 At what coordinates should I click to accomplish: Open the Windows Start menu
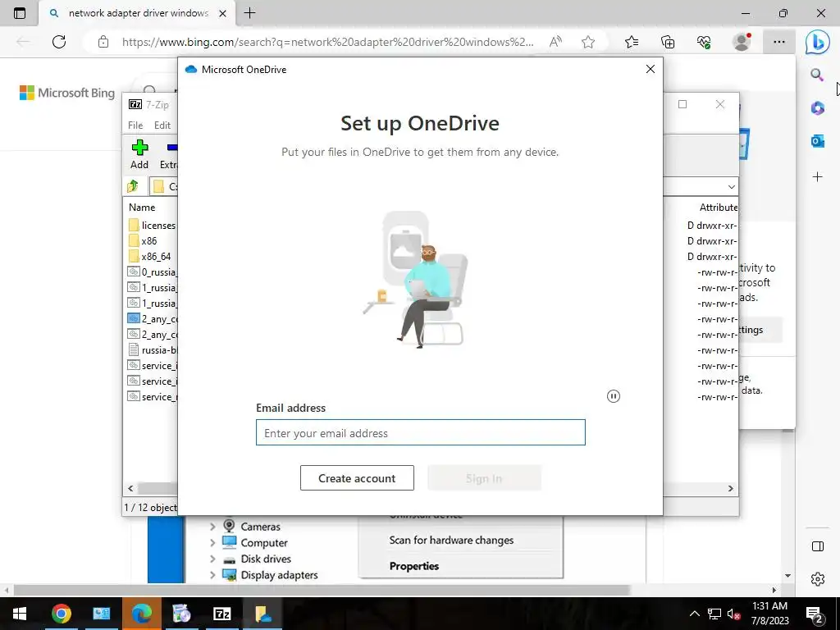point(20,614)
